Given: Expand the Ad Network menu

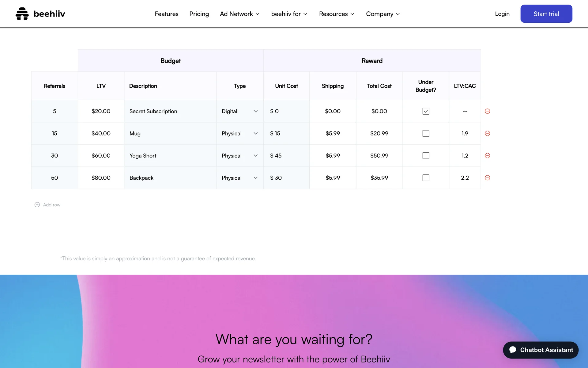Looking at the screenshot, I should pos(239,14).
